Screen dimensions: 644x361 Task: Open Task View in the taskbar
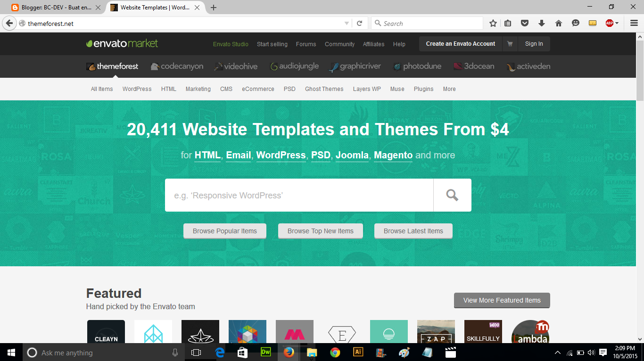[196, 352]
